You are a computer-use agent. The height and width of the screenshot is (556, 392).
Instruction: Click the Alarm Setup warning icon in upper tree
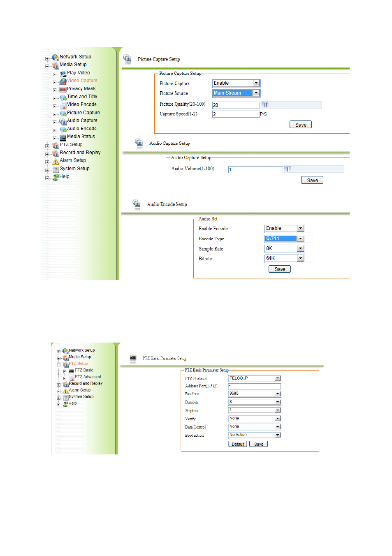[x=56, y=161]
